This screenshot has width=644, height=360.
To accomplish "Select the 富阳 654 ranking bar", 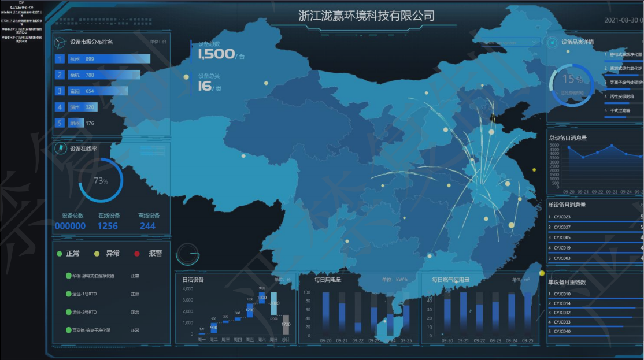I will tap(98, 91).
